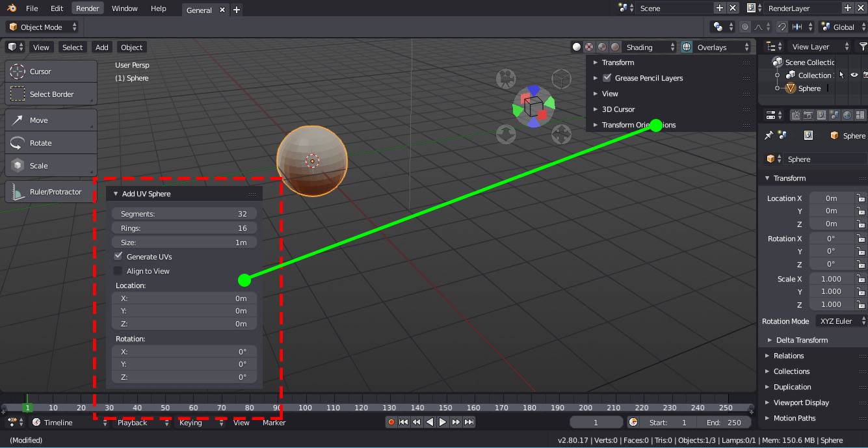Click the camera view gizmo in viewport
This screenshot has width=868, height=448.
(x=506, y=79)
